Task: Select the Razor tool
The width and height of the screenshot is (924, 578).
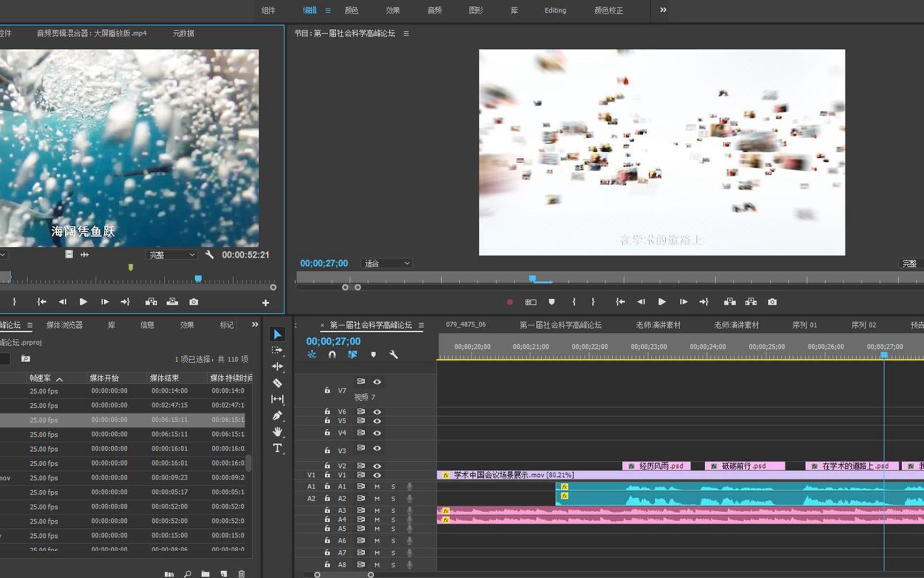Action: click(x=277, y=383)
